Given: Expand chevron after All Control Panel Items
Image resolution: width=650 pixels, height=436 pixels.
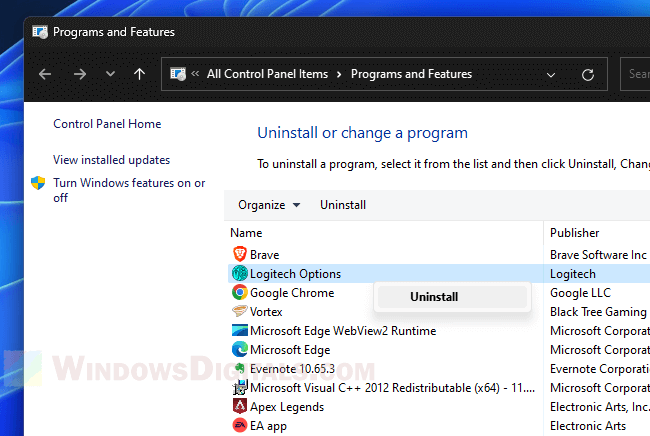Looking at the screenshot, I should click(x=339, y=74).
